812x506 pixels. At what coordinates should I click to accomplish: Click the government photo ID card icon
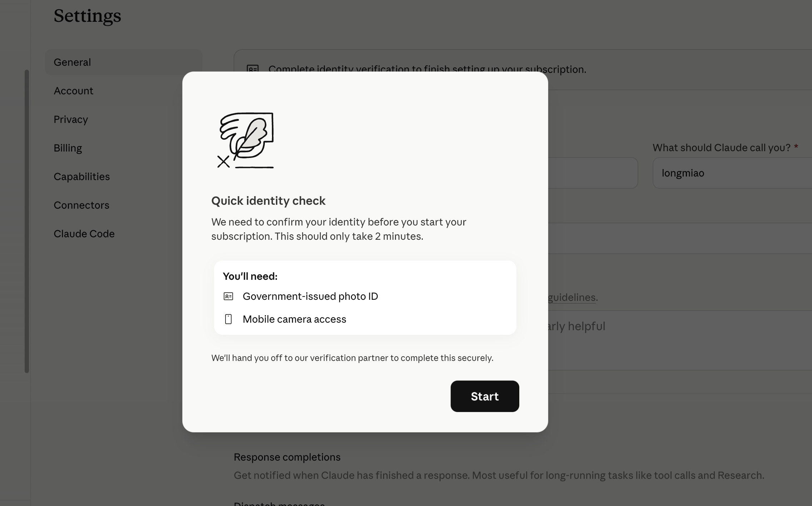pos(228,296)
